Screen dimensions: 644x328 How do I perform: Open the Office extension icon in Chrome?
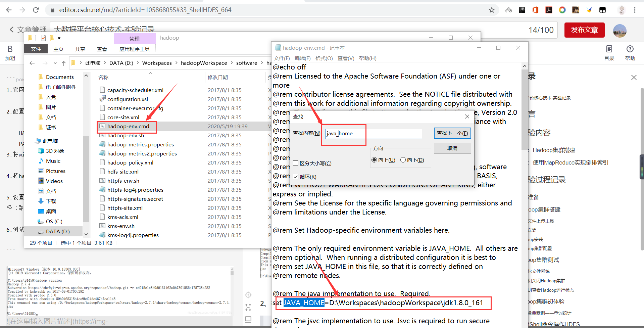(x=535, y=10)
